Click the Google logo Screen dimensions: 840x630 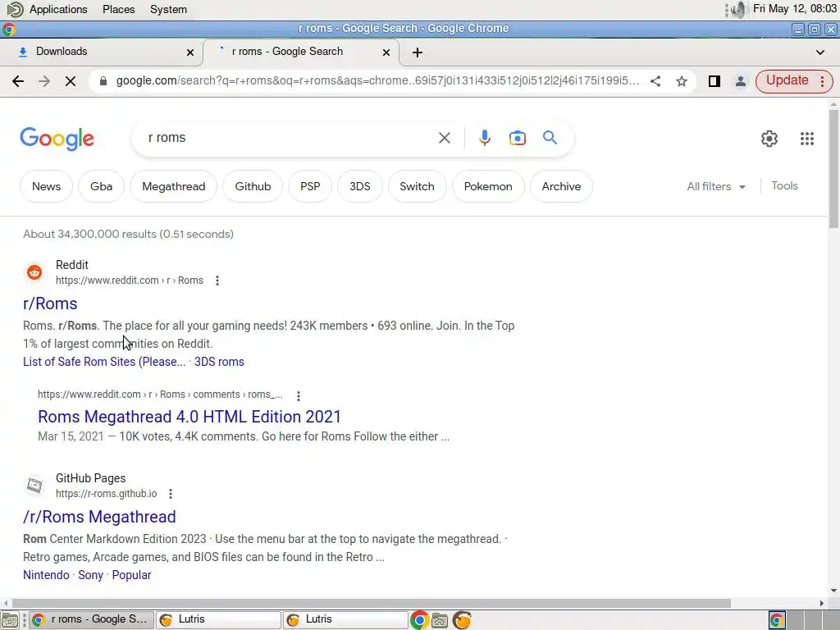57,139
